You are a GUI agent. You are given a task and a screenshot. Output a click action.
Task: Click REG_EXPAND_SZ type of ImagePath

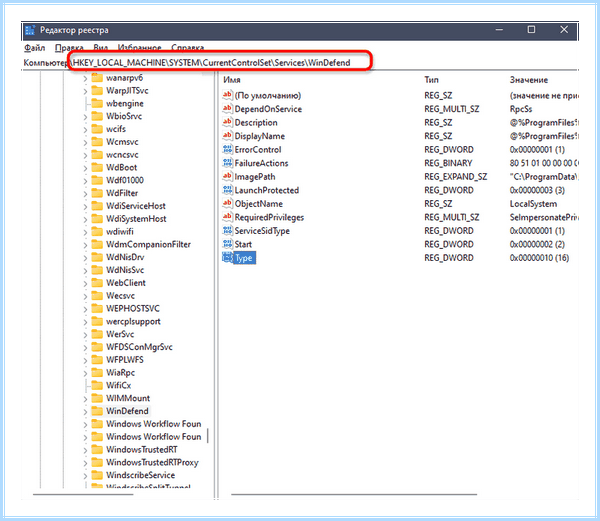455,176
